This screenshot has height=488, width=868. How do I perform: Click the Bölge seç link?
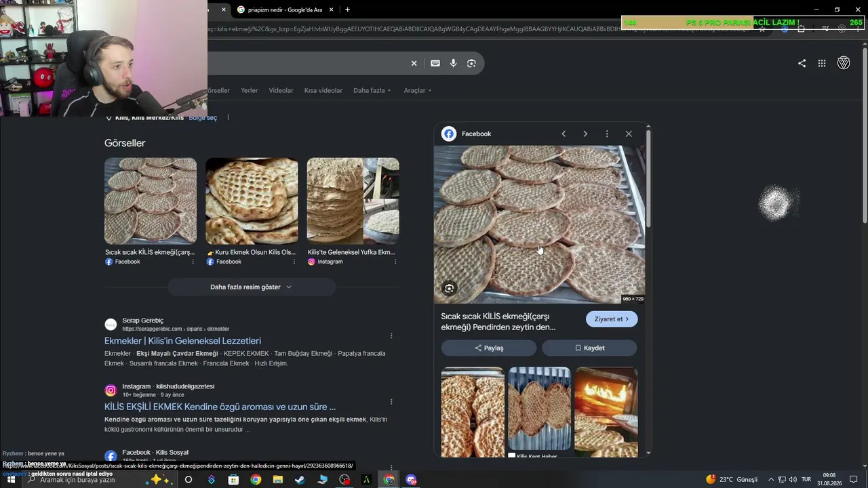[x=203, y=118]
